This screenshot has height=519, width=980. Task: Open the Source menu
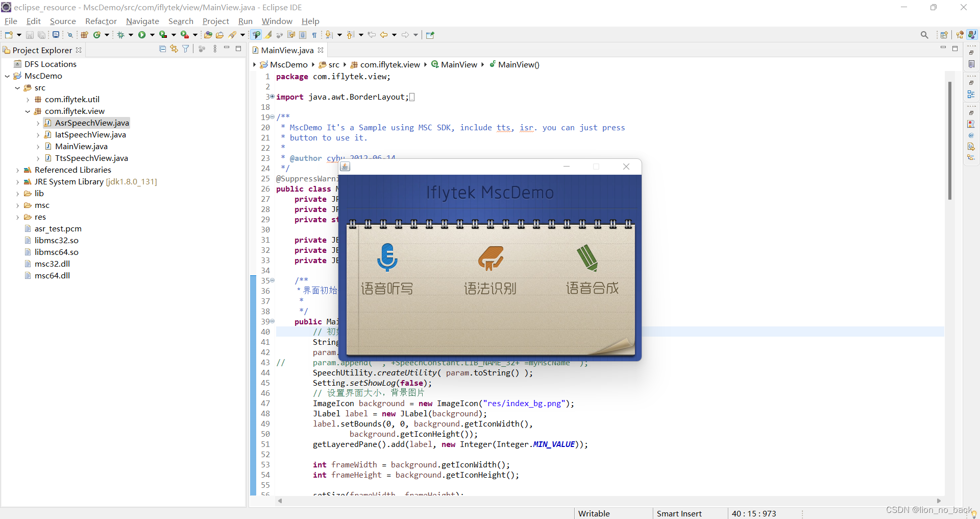pos(63,21)
